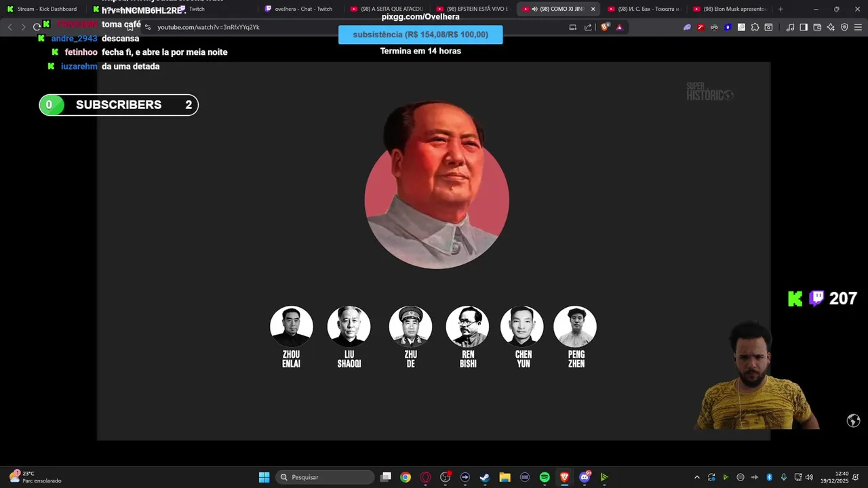Screen dimensions: 868x488
Task: Open the browser extensions puzzle icon
Action: click(755, 27)
